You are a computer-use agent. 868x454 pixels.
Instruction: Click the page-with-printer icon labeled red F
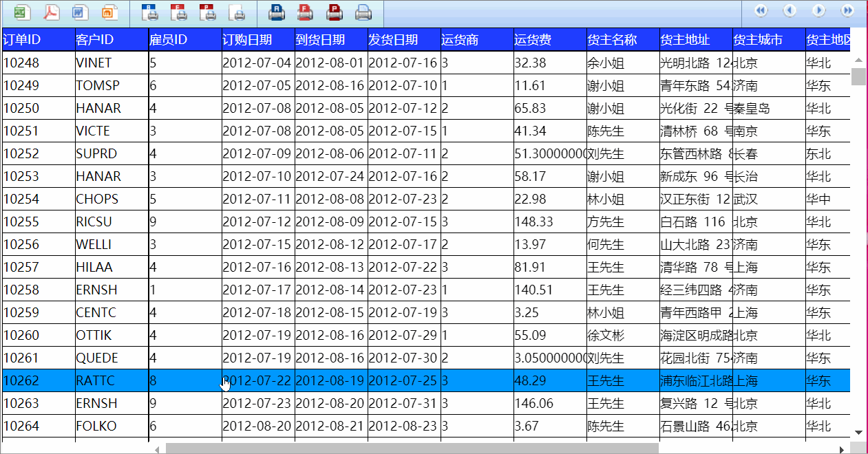click(178, 12)
